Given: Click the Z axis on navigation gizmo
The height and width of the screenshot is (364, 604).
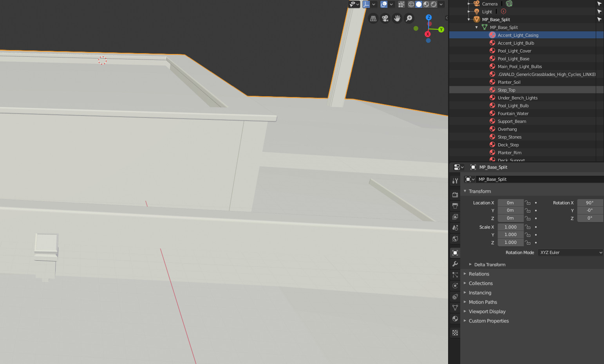Looking at the screenshot, I should point(429,18).
